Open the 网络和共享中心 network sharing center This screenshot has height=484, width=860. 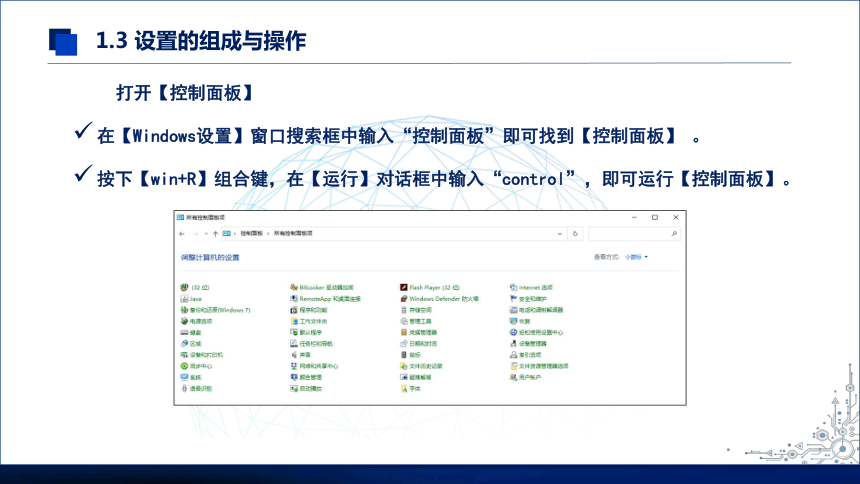pyautogui.click(x=314, y=366)
